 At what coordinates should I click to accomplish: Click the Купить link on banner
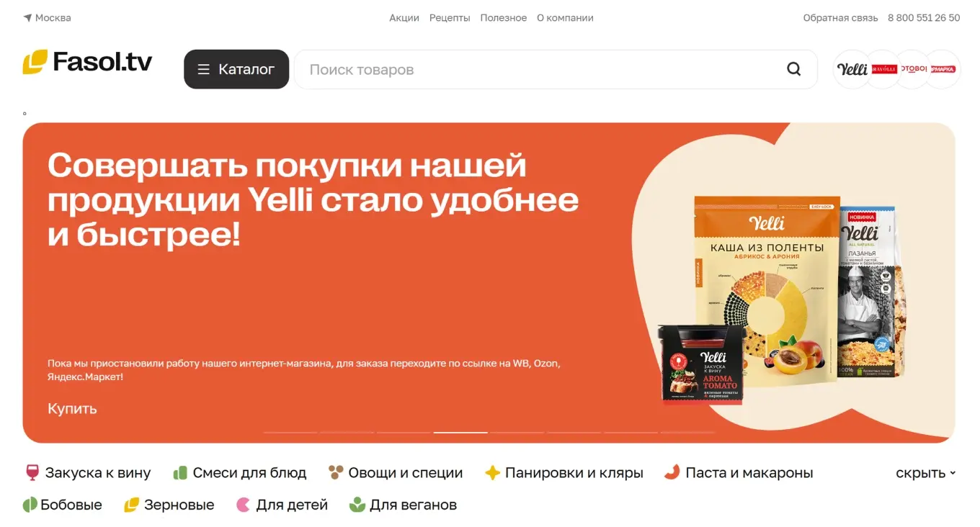click(x=72, y=408)
